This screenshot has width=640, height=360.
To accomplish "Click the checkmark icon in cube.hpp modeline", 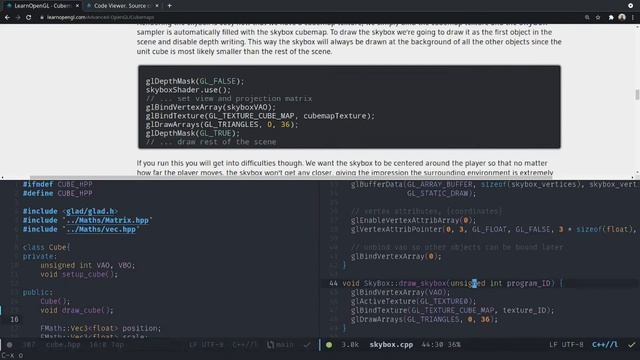I will 307,345.
